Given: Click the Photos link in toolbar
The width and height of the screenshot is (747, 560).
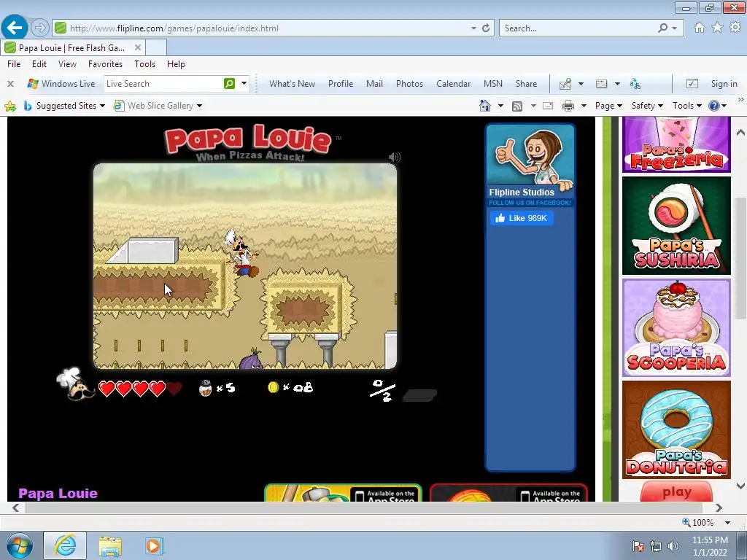Looking at the screenshot, I should coord(409,84).
